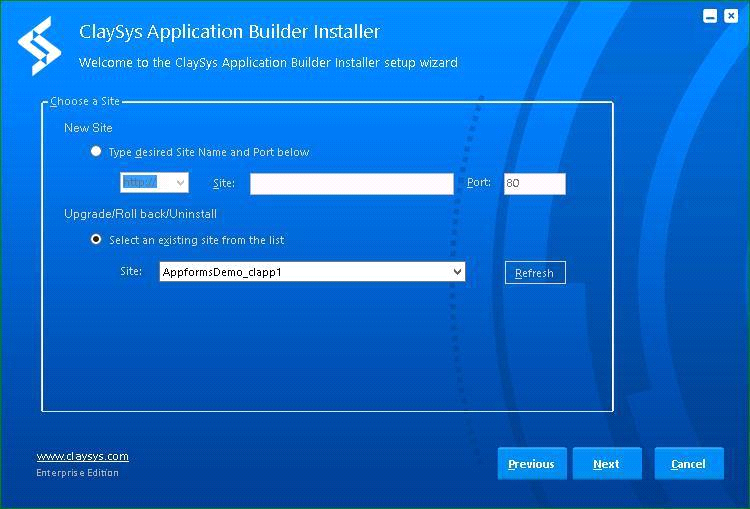This screenshot has height=509, width=750.
Task: Click the 'Enterprise Edition' text
Action: pos(77,473)
